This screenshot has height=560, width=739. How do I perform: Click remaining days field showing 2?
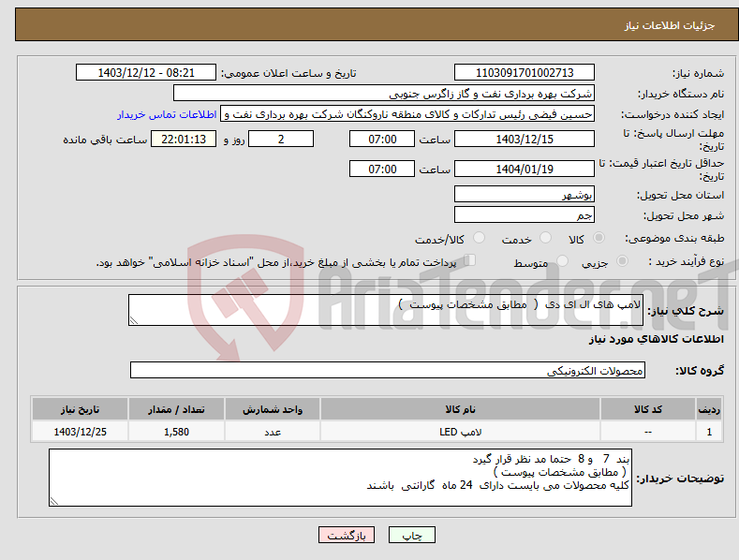coord(281,139)
